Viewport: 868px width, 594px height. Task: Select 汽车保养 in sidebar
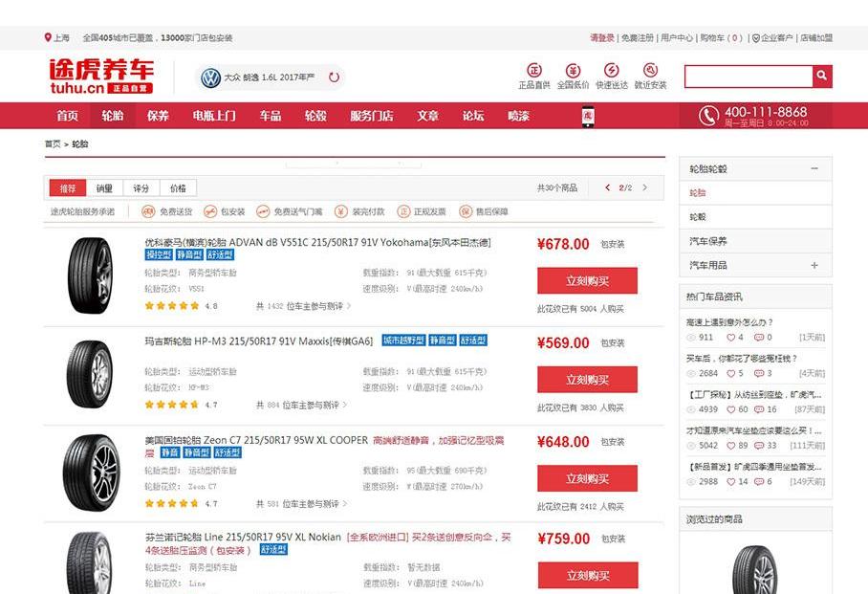[755, 241]
